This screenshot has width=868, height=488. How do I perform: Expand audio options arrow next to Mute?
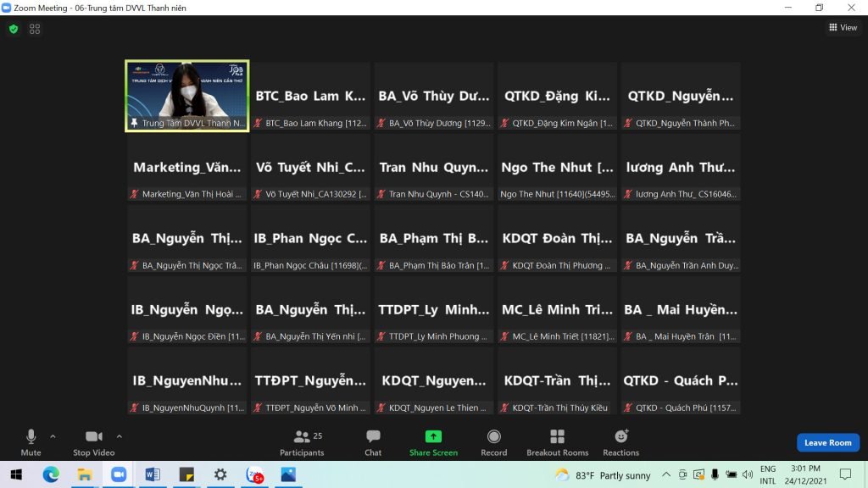coord(53,436)
